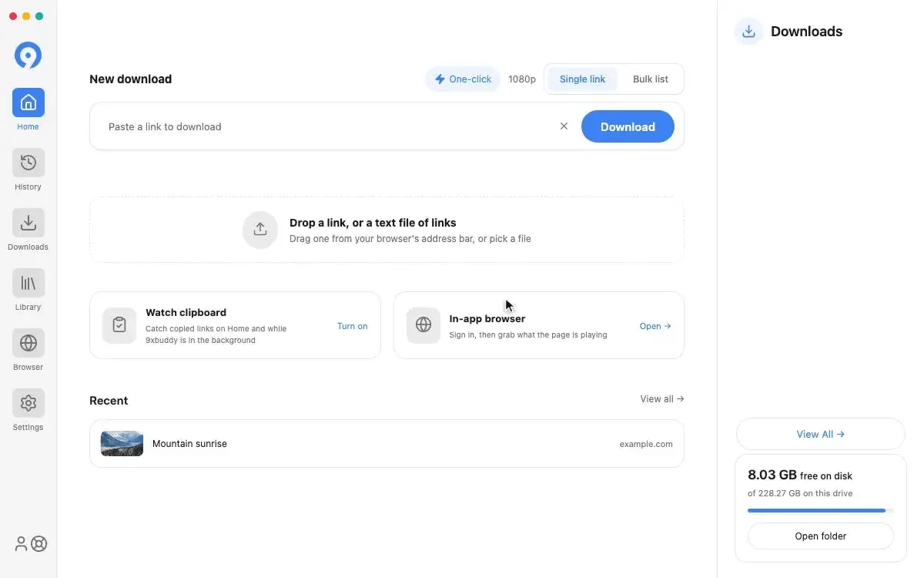924x578 pixels.
Task: Click the 9xbuddy logo icon
Action: pos(28,55)
